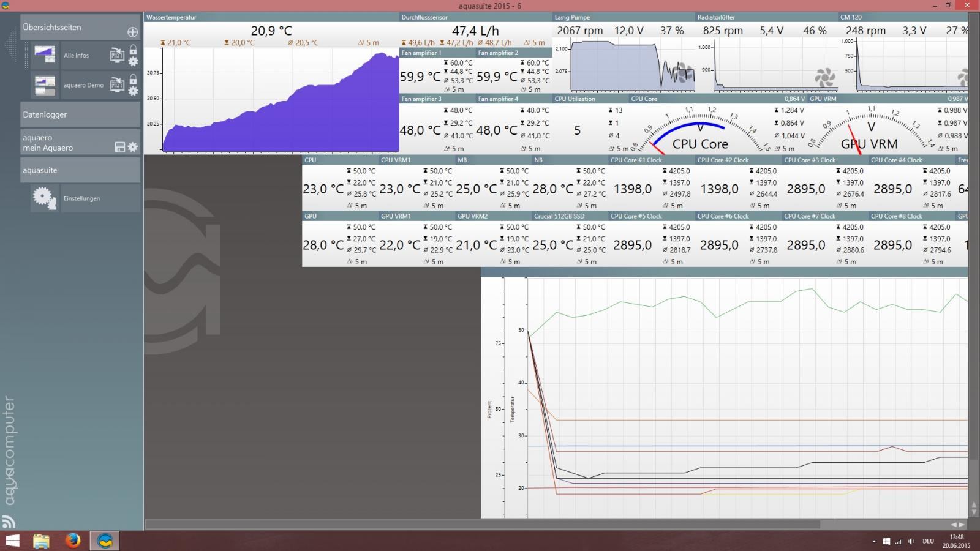
Task: Select the CPU Utilization value 5
Action: (577, 130)
